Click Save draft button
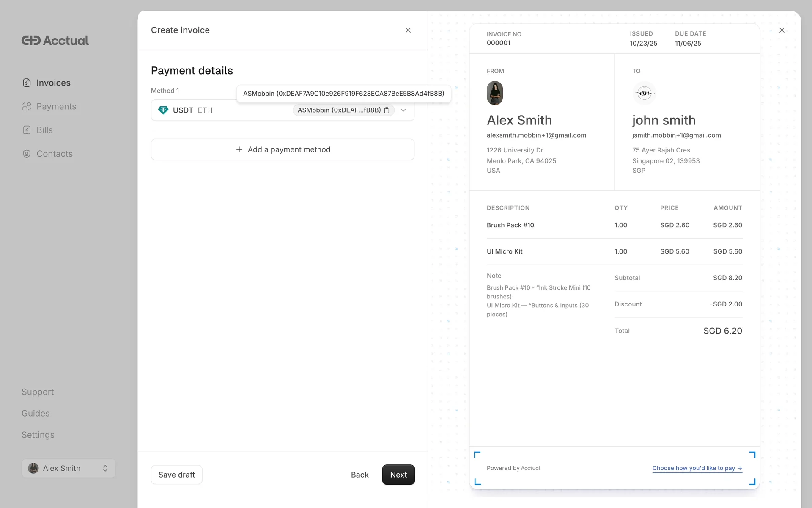This screenshot has width=812, height=508. point(176,475)
